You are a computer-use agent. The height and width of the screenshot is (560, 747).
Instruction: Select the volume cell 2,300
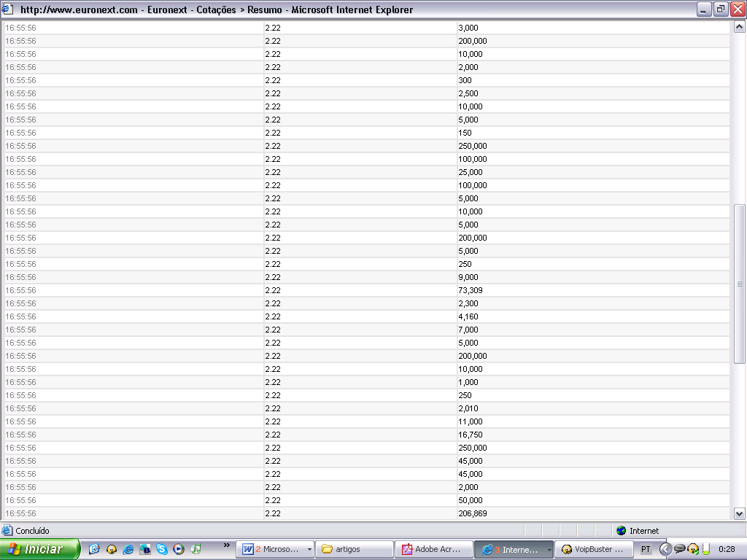(468, 303)
